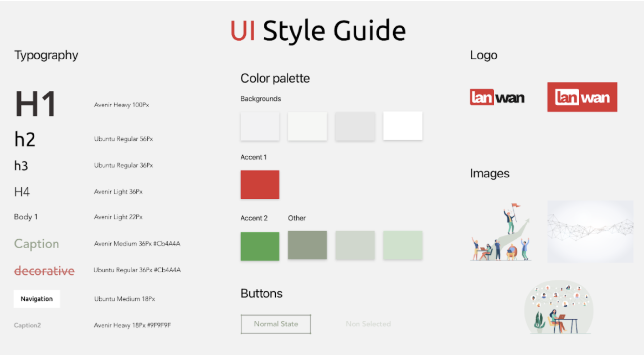The height and width of the screenshot is (355, 644).
Task: Click the Normal State button
Action: (x=276, y=324)
